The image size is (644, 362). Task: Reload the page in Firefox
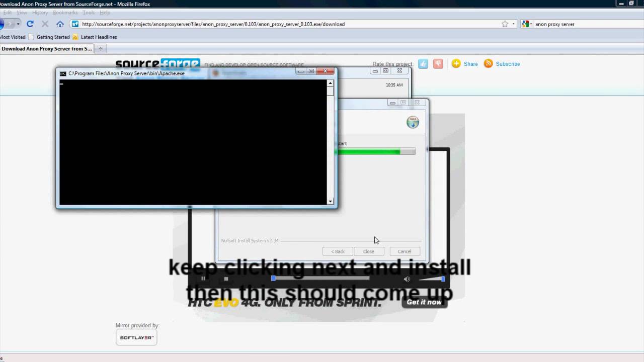[x=30, y=24]
